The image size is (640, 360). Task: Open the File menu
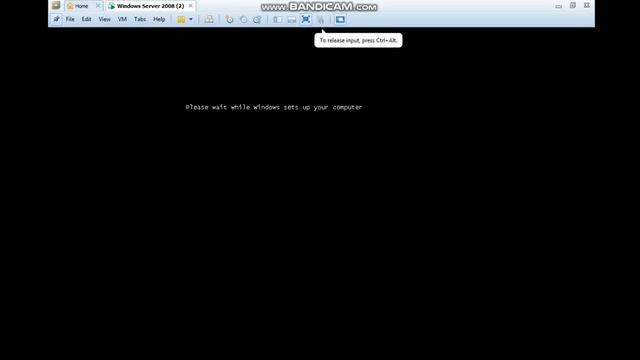click(x=70, y=19)
